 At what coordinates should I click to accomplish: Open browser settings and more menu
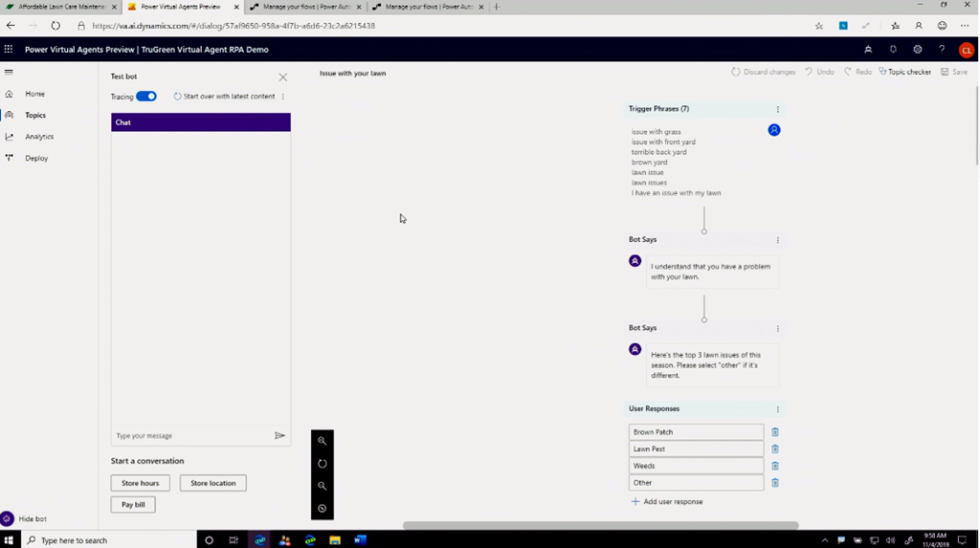tap(965, 26)
